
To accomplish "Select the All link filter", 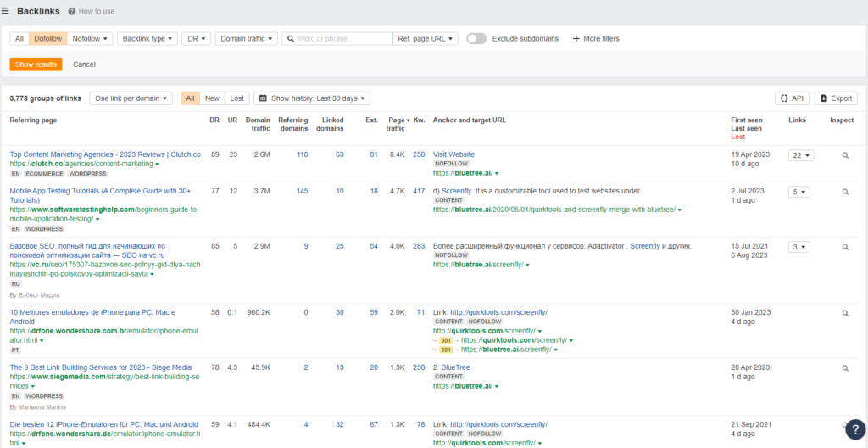I will click(x=19, y=39).
